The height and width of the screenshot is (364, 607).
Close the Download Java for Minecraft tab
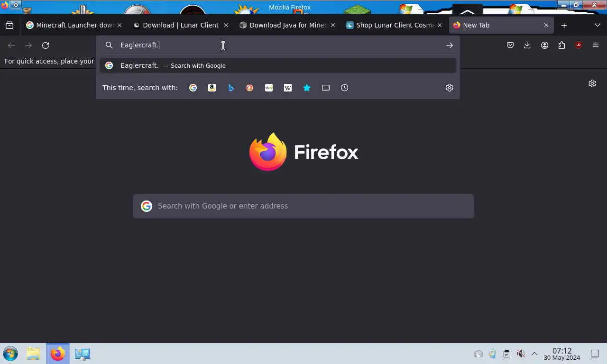(333, 25)
